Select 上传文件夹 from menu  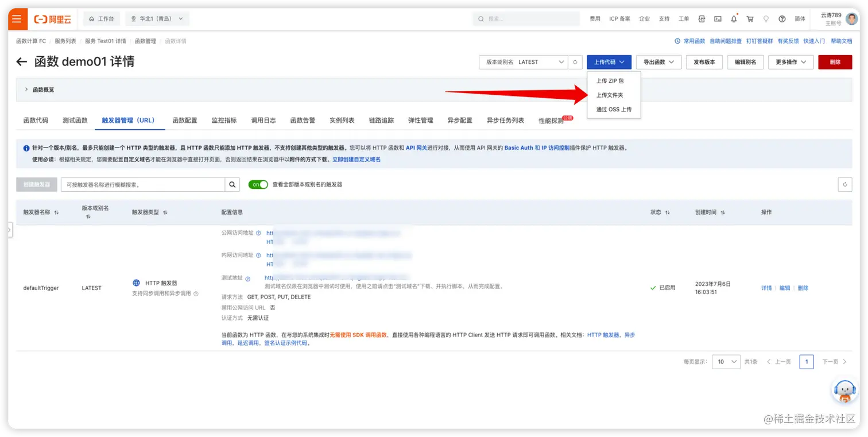click(610, 95)
